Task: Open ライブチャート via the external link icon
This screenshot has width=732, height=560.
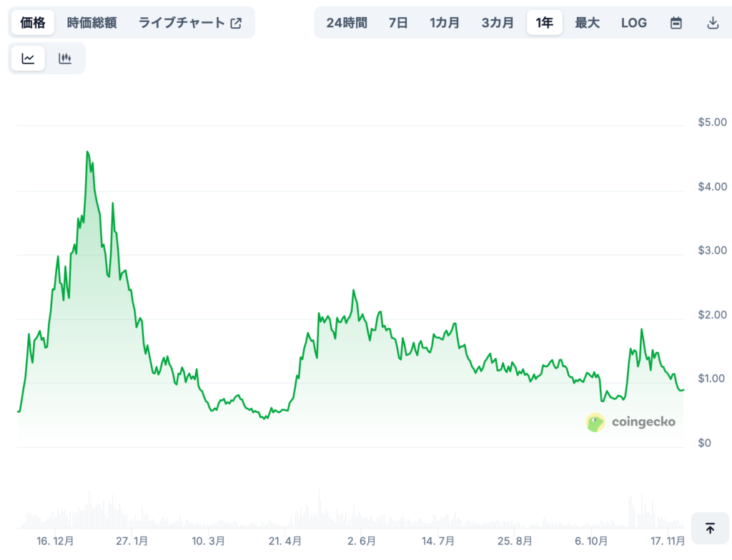Action: tap(234, 22)
